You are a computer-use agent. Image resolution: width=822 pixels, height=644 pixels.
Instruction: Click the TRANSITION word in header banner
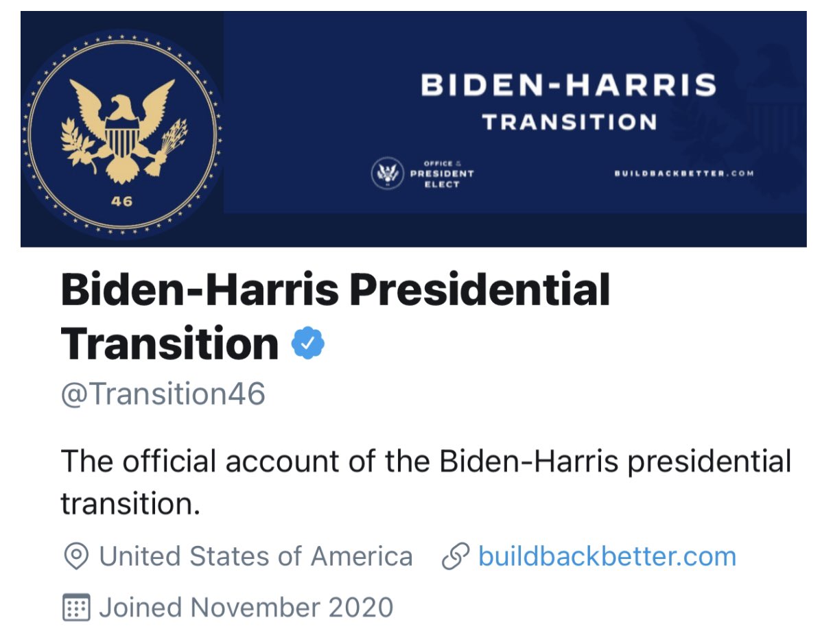pos(569,122)
